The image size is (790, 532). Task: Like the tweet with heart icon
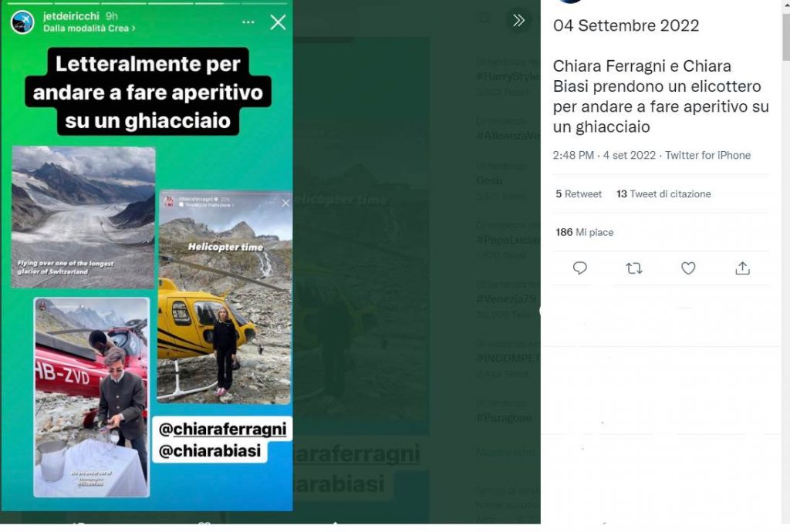tap(688, 268)
